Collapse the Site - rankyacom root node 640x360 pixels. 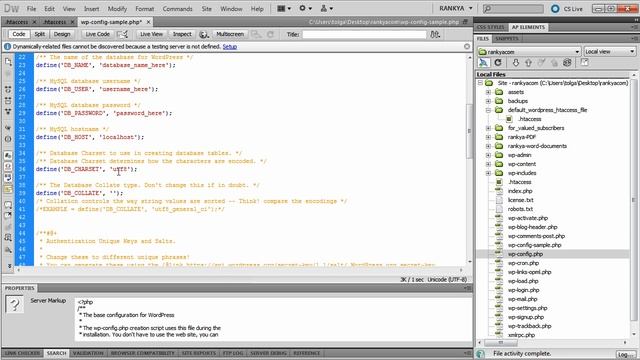click(x=480, y=83)
